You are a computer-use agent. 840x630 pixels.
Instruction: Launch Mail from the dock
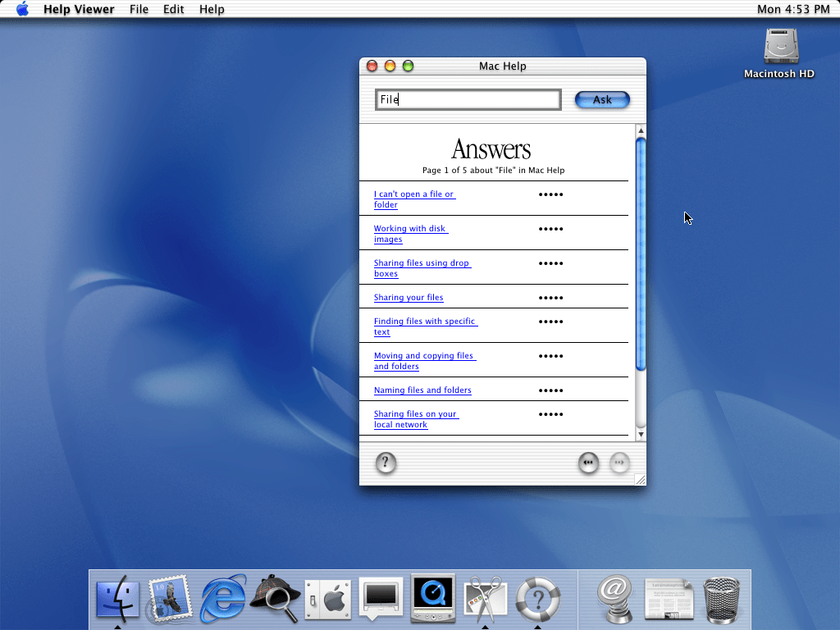[x=170, y=598]
